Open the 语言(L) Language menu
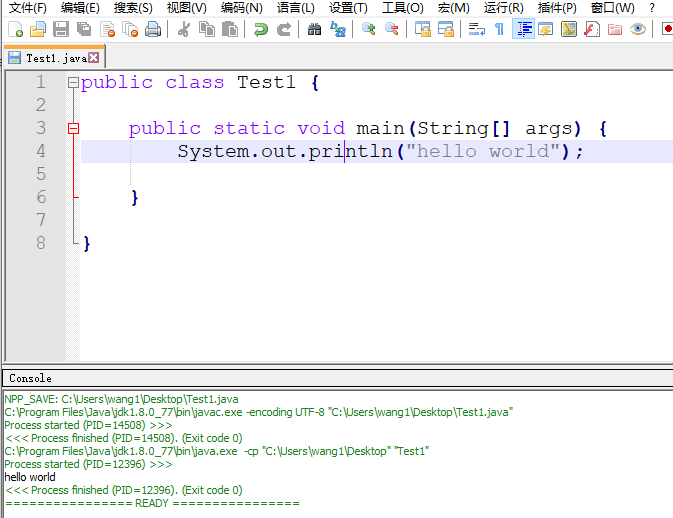Viewport: 673px width, 518px height. (x=295, y=8)
